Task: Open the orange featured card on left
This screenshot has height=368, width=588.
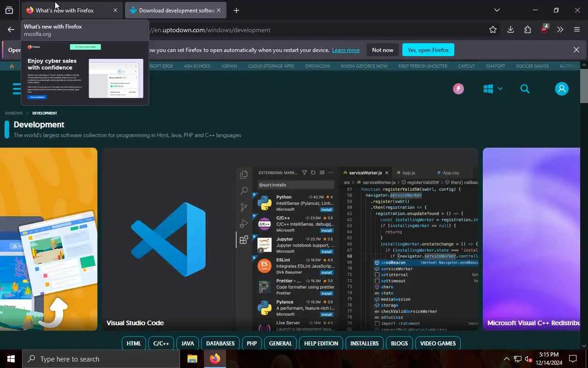Action: coord(49,239)
